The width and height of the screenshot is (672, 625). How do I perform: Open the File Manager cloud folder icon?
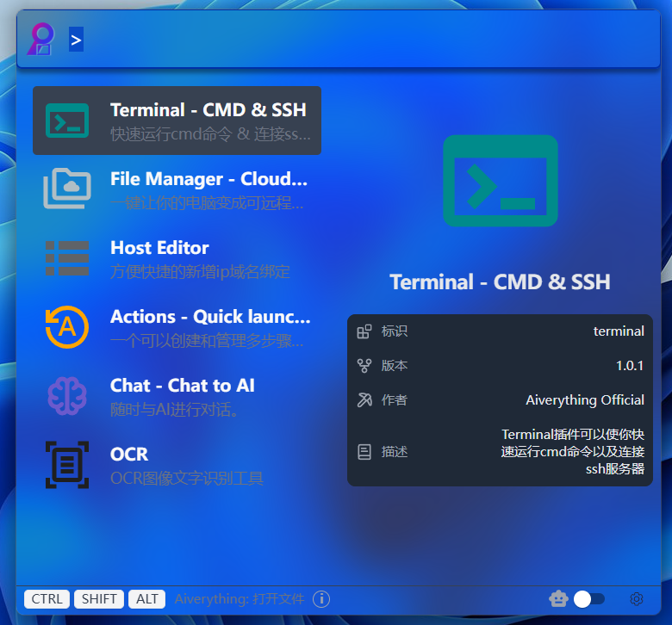(x=67, y=189)
